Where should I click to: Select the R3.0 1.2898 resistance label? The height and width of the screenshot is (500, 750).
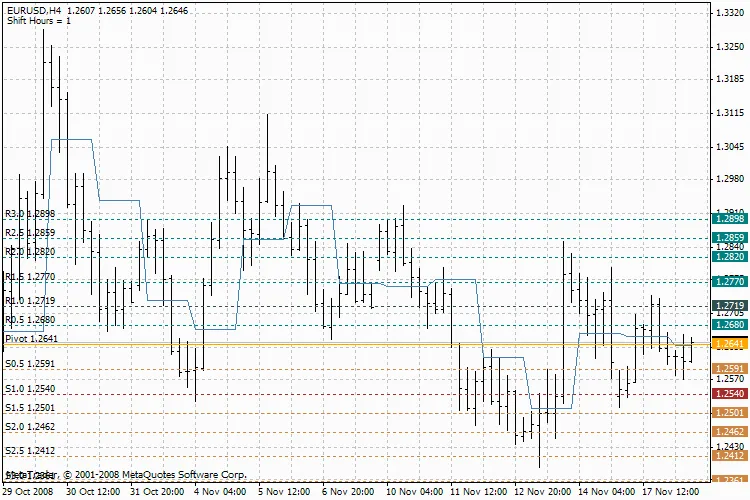(30, 214)
